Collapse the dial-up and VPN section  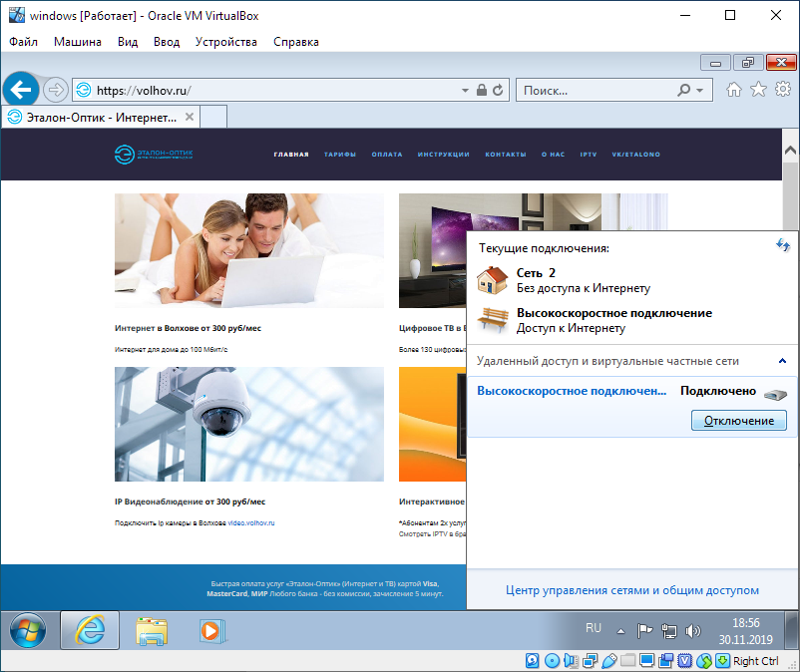coord(782,361)
